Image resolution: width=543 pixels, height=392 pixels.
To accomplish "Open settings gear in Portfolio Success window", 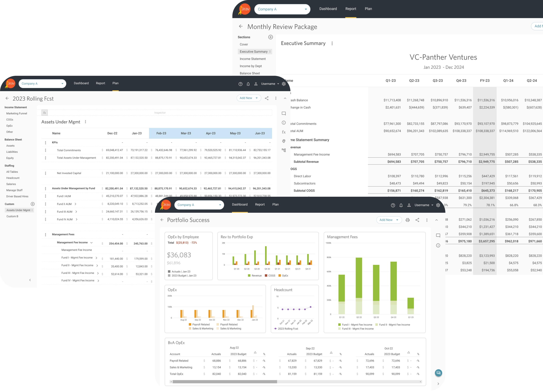I will [438, 205].
